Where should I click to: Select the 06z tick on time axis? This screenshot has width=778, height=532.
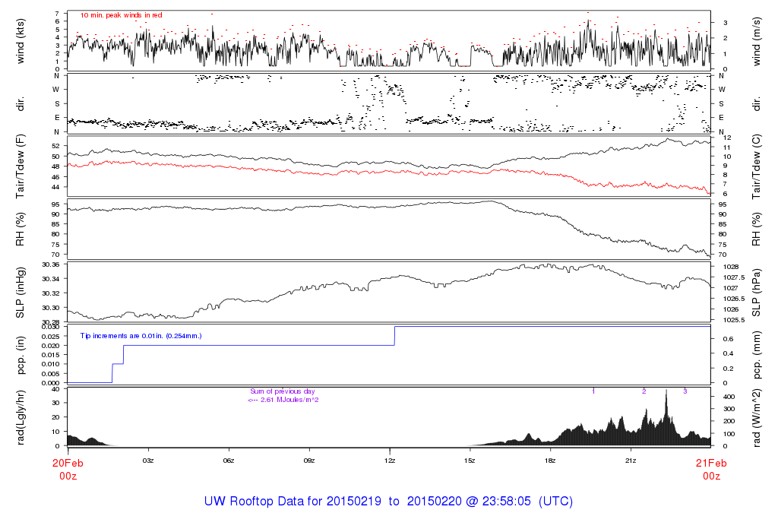coord(229,461)
